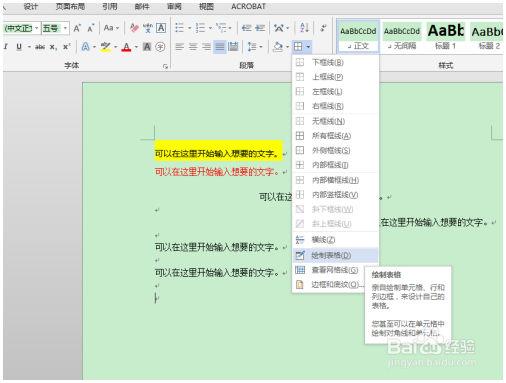Open highlight color dropdown arrow
Viewport: 506px width, 383px height.
[115, 47]
